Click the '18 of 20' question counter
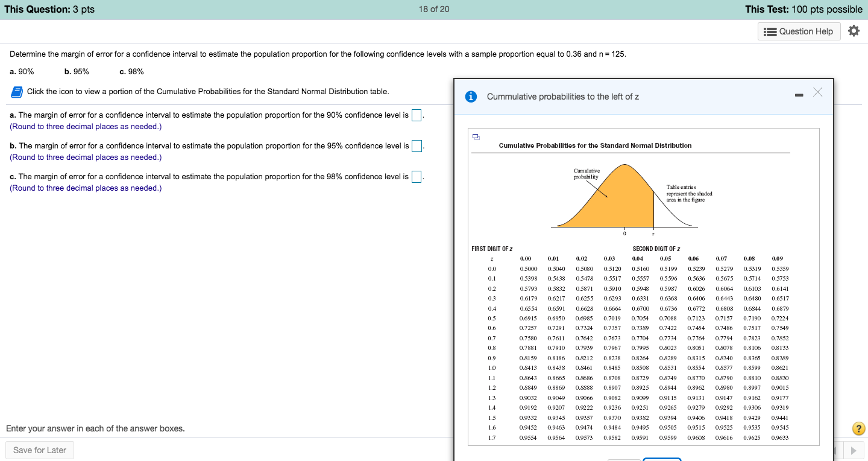868x461 pixels. (434, 9)
